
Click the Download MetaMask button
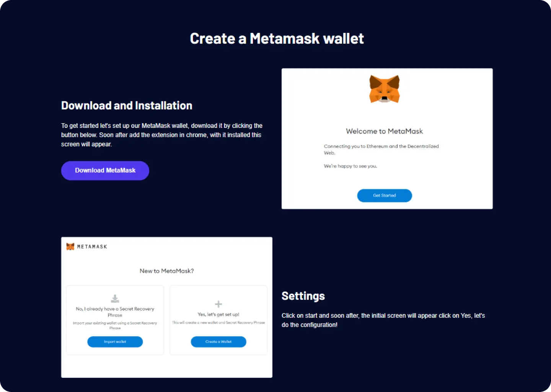pyautogui.click(x=105, y=170)
